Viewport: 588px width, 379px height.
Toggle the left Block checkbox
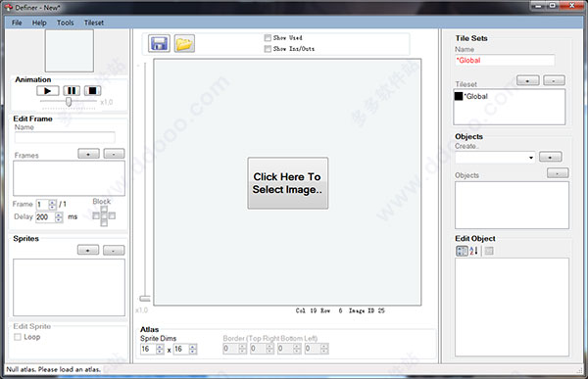pyautogui.click(x=96, y=215)
